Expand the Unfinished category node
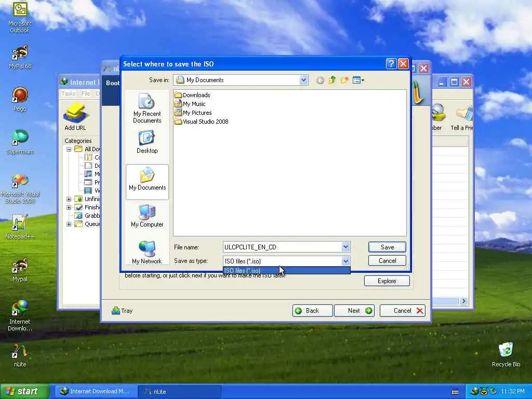The image size is (532, 399). (69, 199)
